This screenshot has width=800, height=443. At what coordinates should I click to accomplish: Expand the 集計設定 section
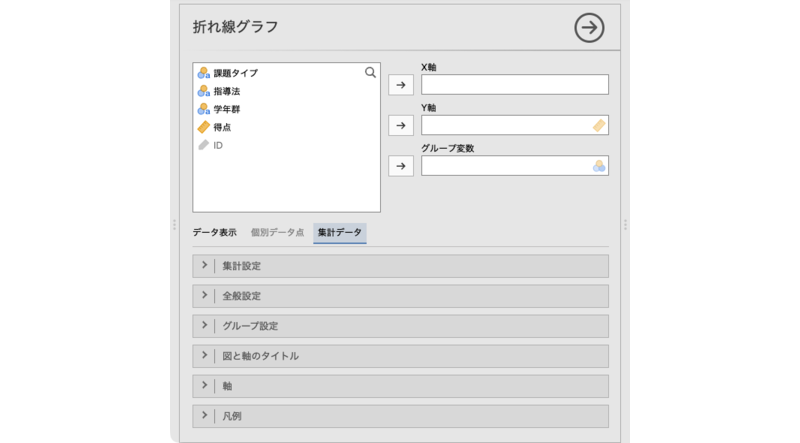coord(400,266)
